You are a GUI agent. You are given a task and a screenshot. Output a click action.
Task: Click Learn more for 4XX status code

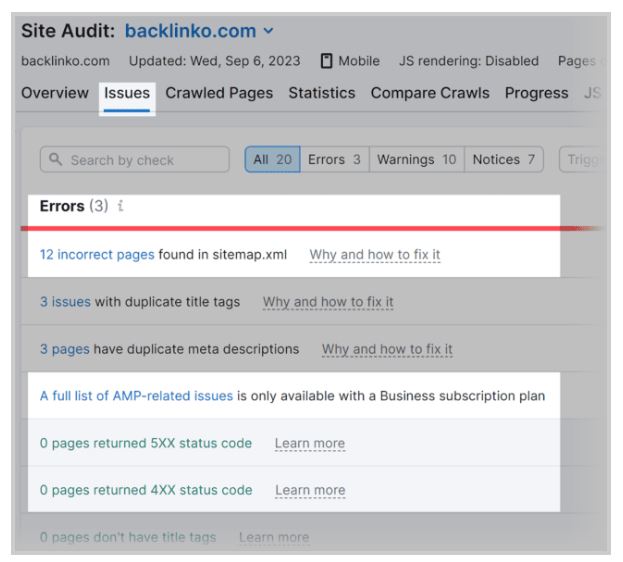pos(310,490)
